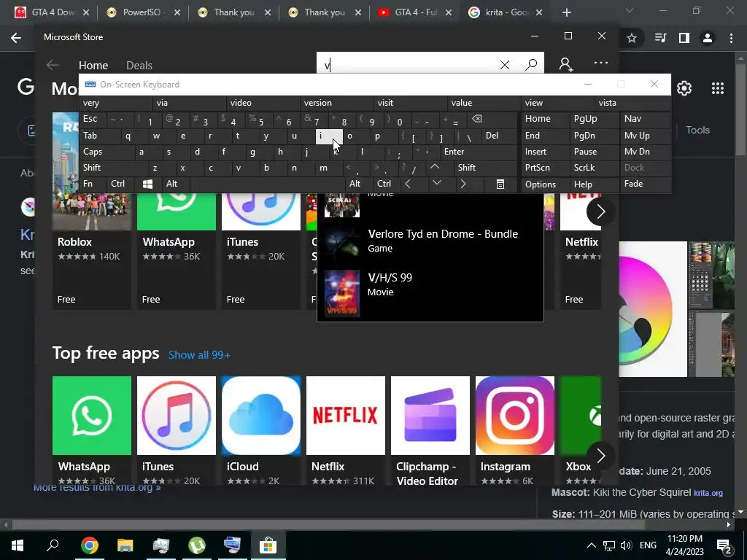Image resolution: width=747 pixels, height=560 pixels.
Task: Clear the Store search box text
Action: pos(505,65)
